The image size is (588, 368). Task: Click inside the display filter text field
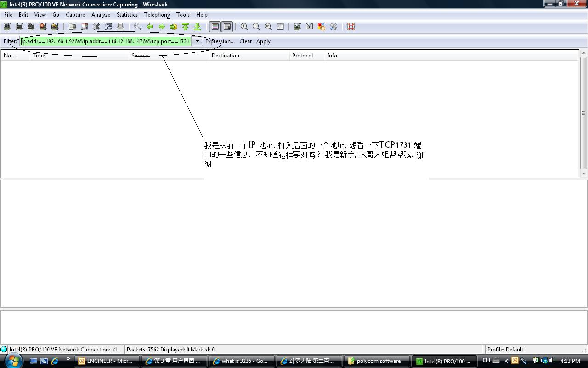[x=106, y=41]
